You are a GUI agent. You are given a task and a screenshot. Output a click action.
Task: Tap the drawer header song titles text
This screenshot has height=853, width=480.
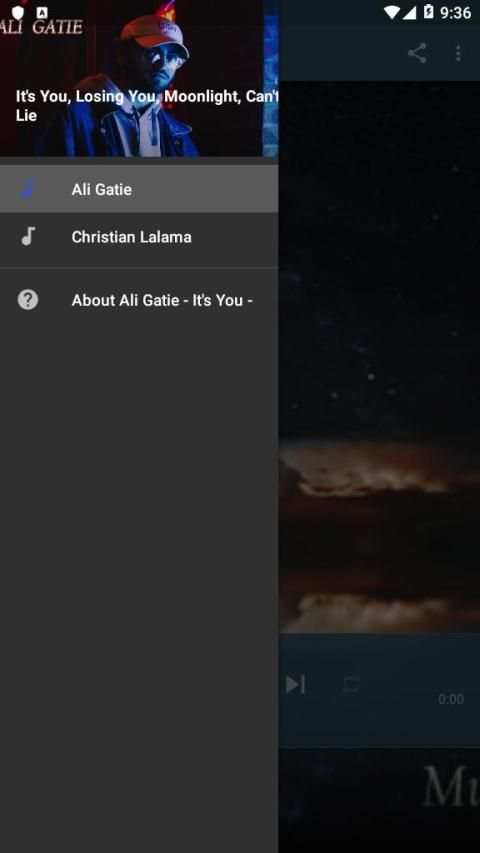click(147, 106)
